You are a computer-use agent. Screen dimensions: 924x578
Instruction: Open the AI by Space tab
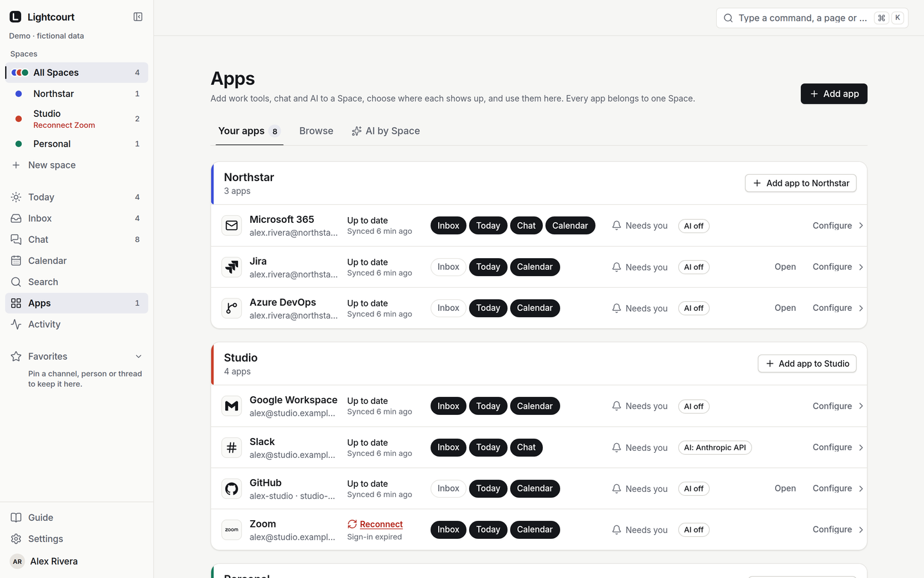pos(386,131)
